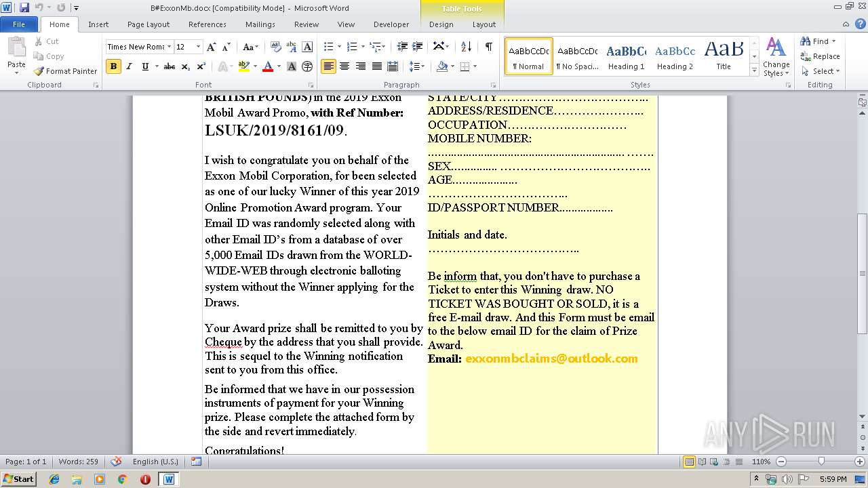
Task: Click the Spelling check status icon
Action: pos(117,462)
